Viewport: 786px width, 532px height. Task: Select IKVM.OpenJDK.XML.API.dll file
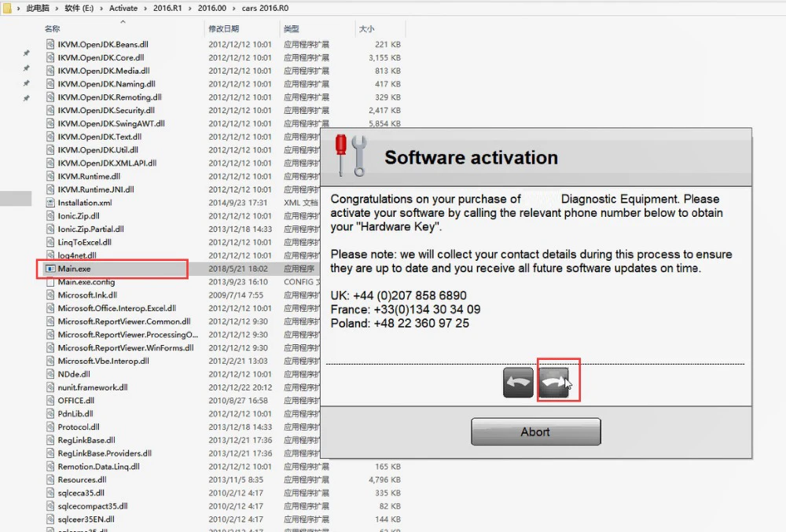[x=107, y=163]
